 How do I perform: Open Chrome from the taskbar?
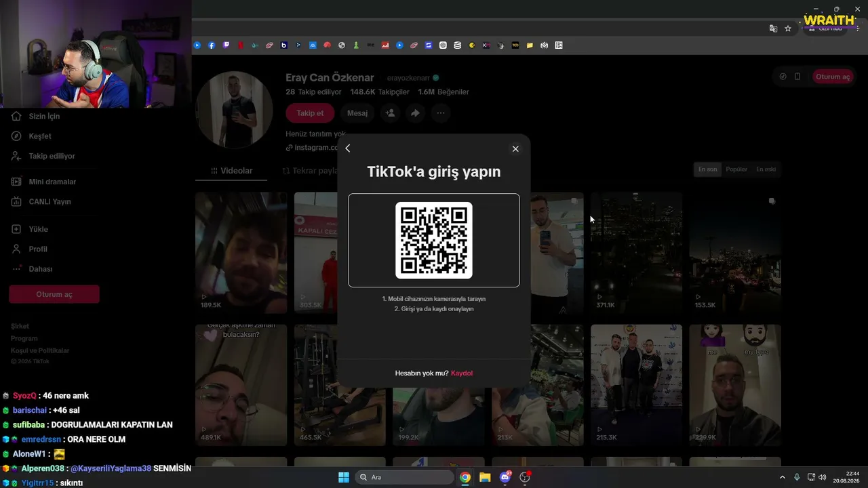click(465, 477)
